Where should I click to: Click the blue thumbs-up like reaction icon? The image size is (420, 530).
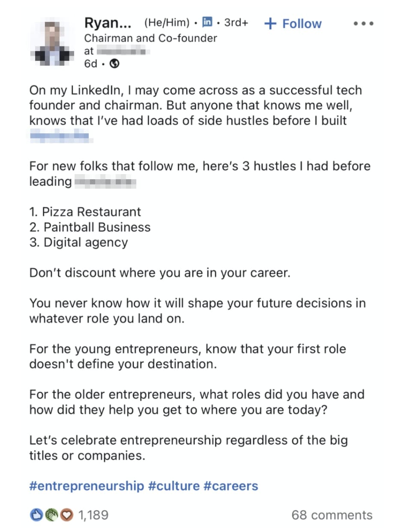pyautogui.click(x=36, y=515)
